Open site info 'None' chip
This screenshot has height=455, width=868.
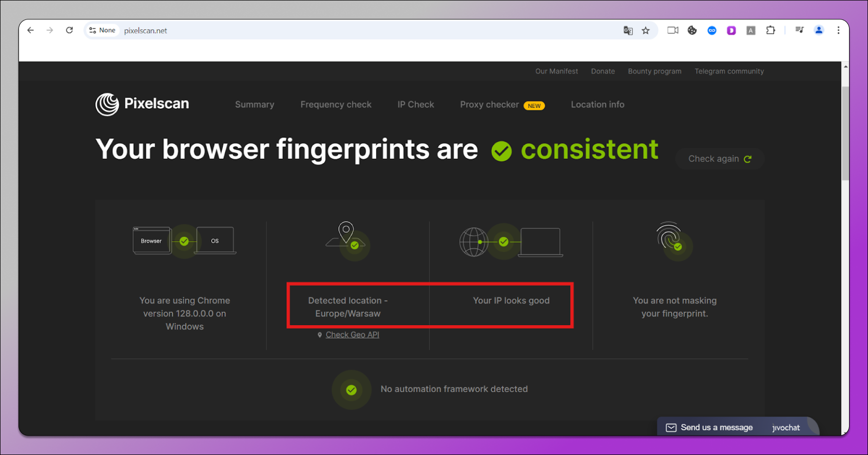coord(102,30)
